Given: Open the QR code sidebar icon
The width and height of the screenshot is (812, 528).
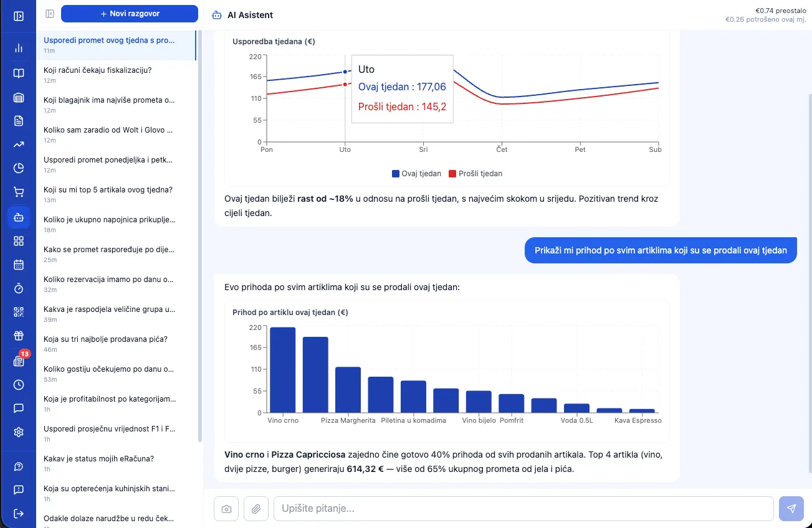Looking at the screenshot, I should pyautogui.click(x=19, y=312).
